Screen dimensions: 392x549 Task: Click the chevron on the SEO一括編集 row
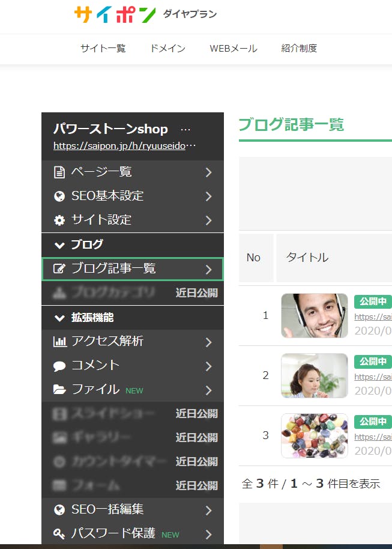(208, 511)
